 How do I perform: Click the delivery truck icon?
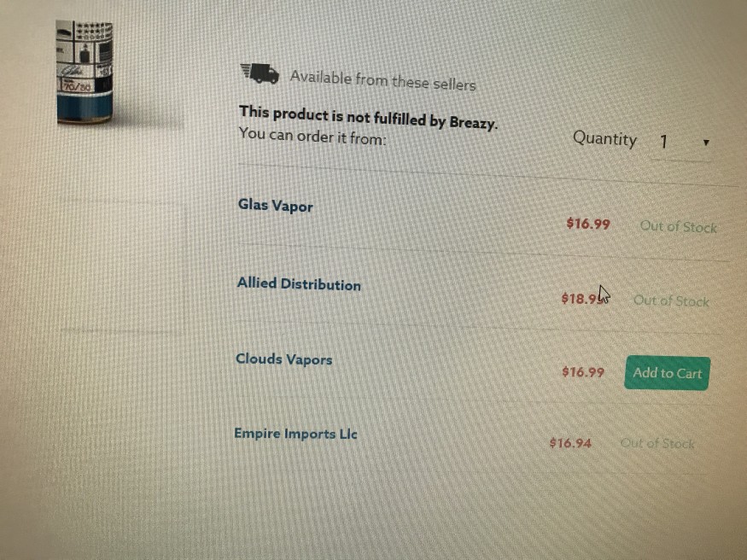(x=260, y=73)
